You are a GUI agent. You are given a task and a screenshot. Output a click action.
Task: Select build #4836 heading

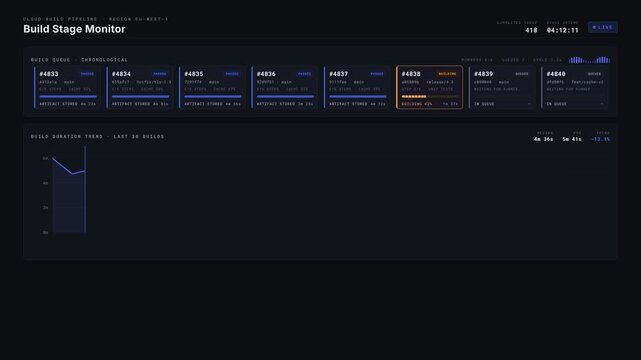click(266, 74)
